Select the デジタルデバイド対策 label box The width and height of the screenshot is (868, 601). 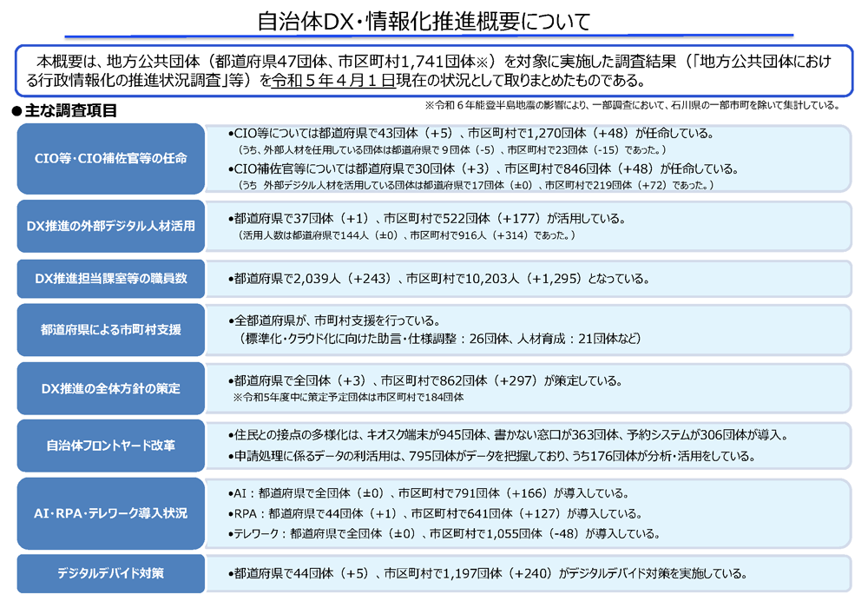pos(111,573)
